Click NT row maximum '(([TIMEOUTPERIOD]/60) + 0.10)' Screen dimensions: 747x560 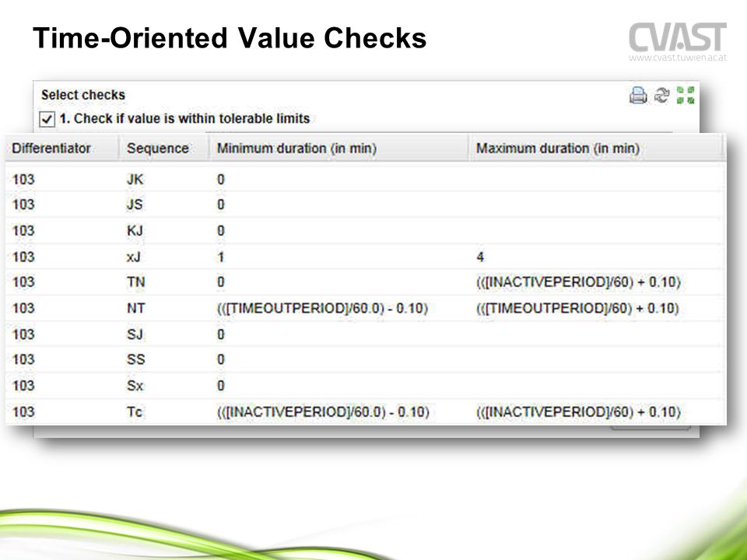(577, 308)
